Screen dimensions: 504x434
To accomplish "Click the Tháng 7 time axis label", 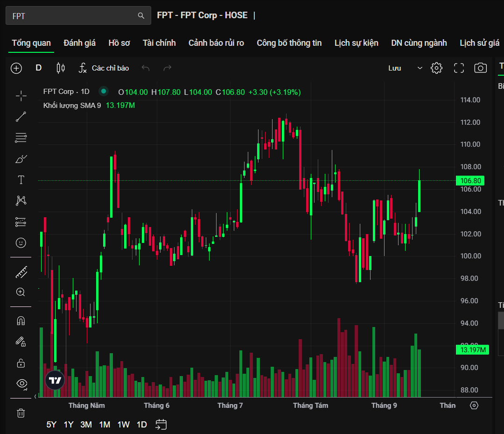I will click(230, 406).
